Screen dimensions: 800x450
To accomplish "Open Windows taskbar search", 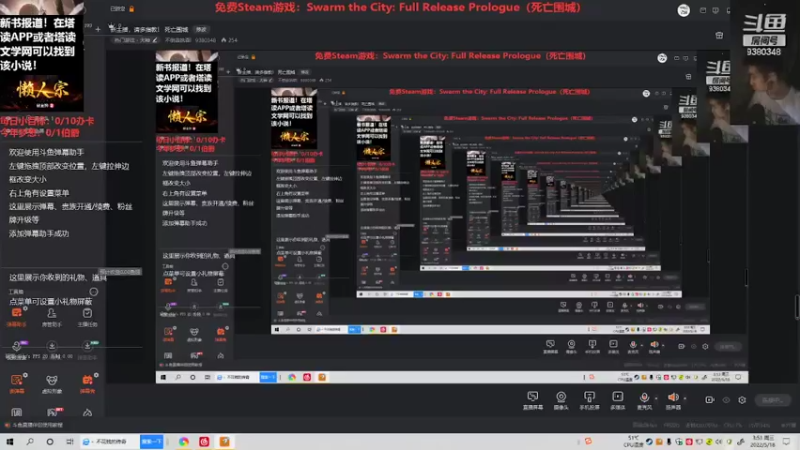I will pyautogui.click(x=30, y=442).
